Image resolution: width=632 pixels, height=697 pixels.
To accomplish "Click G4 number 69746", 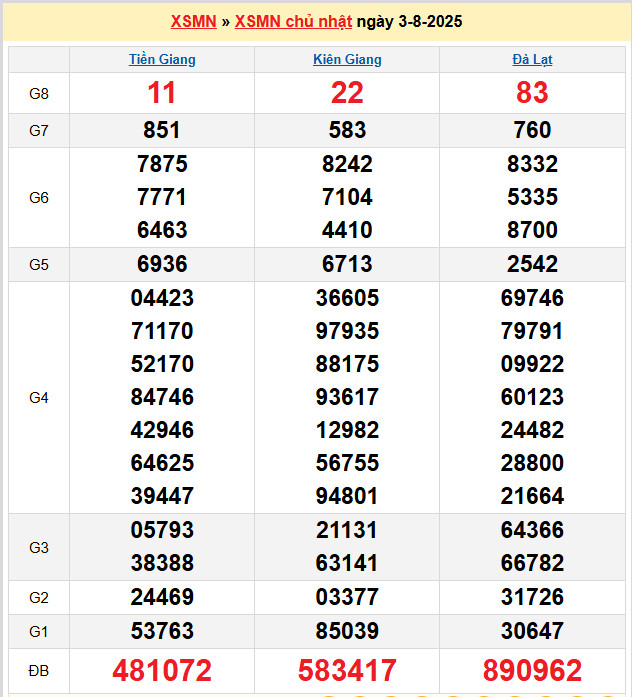I will (x=532, y=298).
